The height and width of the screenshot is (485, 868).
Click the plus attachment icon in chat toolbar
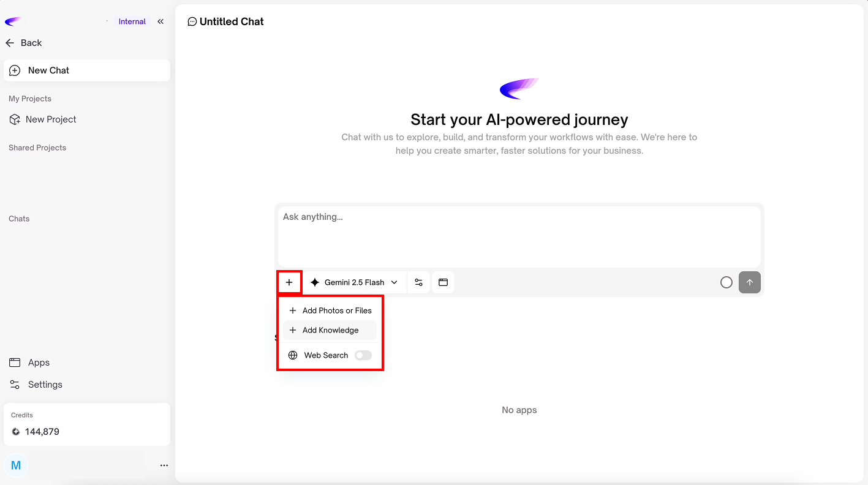click(x=289, y=282)
